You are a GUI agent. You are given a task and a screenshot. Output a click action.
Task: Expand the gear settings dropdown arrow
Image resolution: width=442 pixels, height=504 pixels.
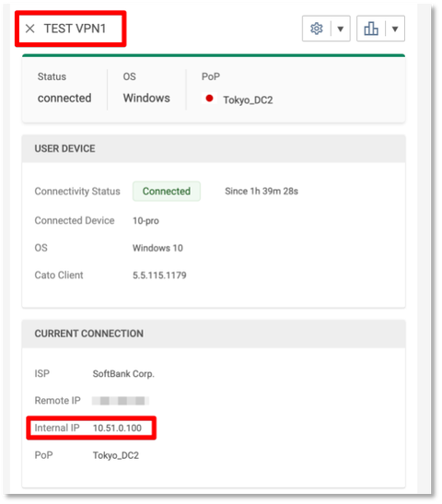(x=341, y=29)
